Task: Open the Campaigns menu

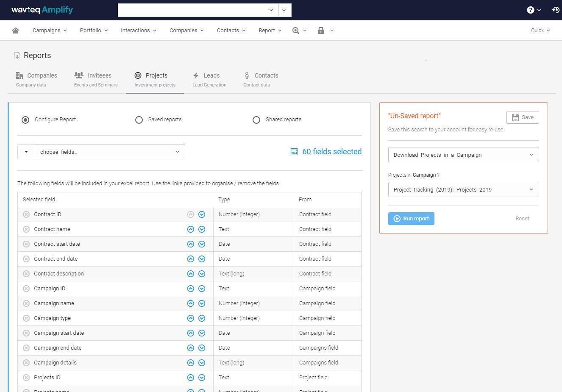Action: pos(50,31)
